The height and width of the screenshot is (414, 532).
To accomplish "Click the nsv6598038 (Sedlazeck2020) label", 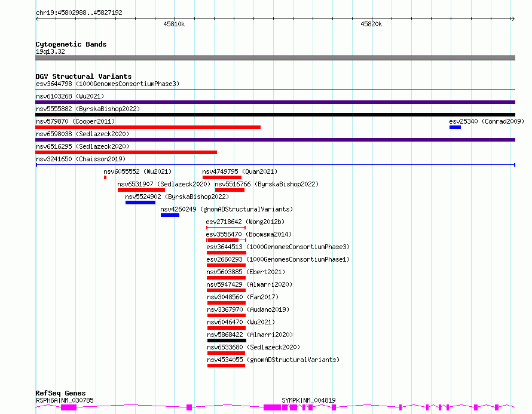I will (82, 134).
